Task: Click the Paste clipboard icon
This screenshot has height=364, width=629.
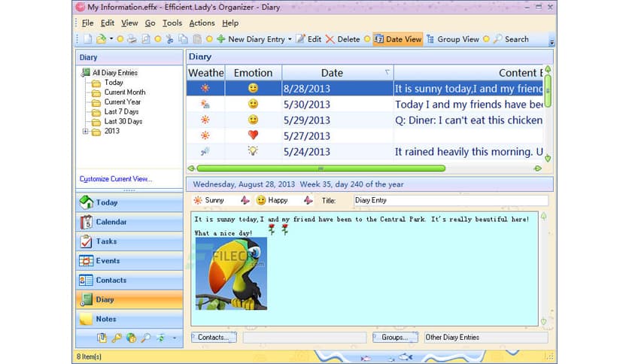Action: [x=197, y=39]
